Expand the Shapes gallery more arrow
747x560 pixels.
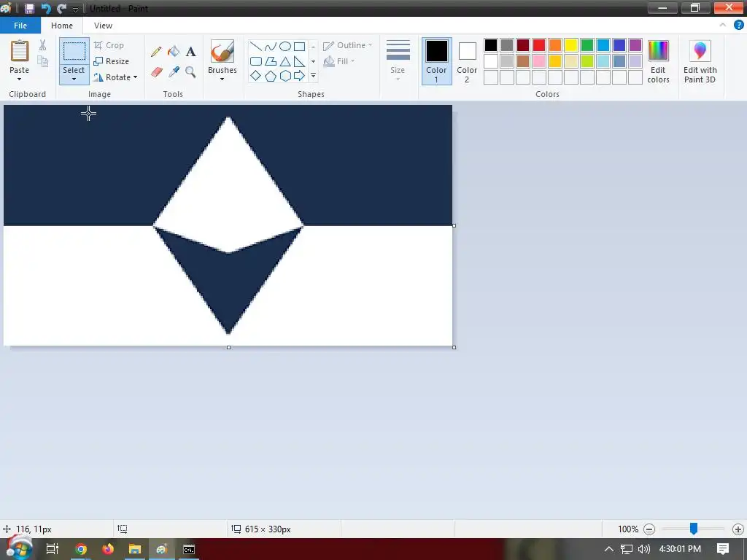pos(313,76)
